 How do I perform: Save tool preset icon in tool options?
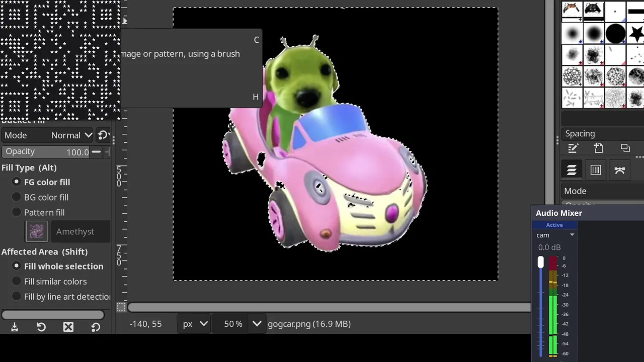(x=15, y=327)
